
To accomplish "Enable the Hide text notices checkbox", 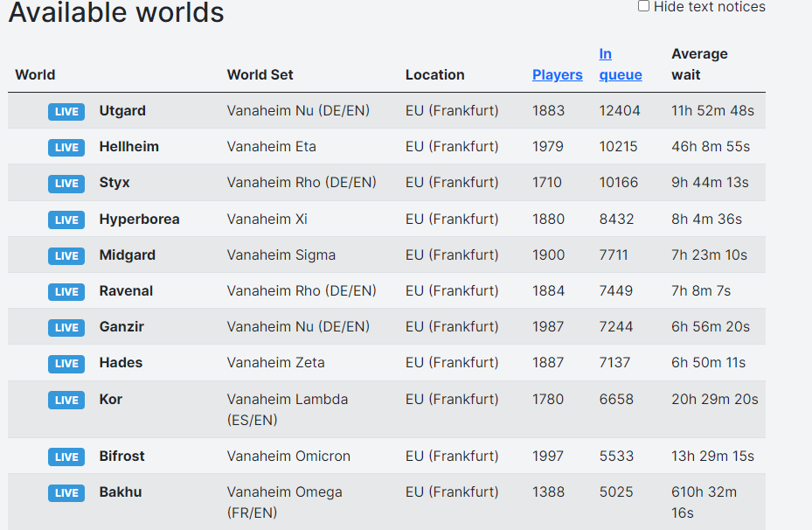I will [x=644, y=6].
